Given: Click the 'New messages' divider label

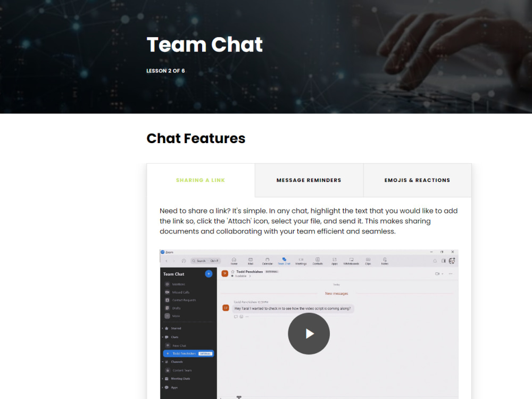Looking at the screenshot, I should click(337, 294).
